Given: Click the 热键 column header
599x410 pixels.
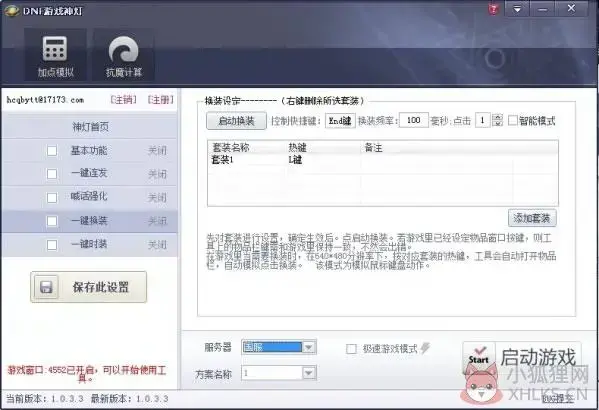Looking at the screenshot, I should pyautogui.click(x=297, y=147).
